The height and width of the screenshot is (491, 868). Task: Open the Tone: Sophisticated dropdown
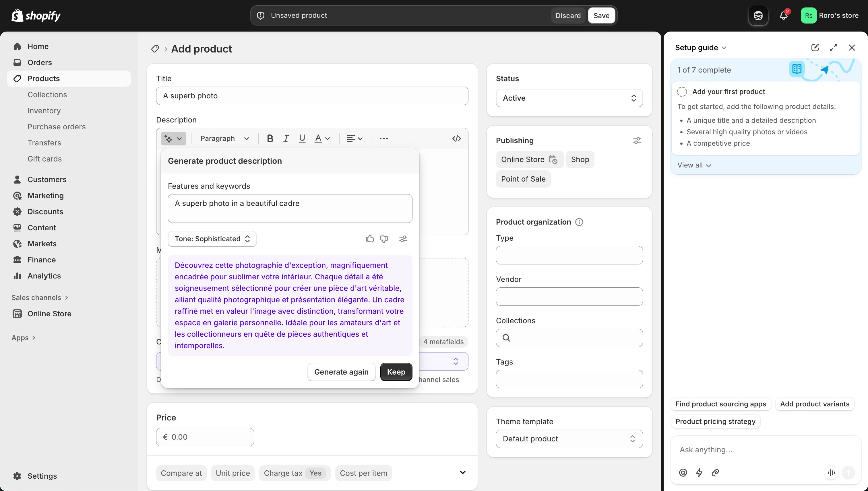click(x=212, y=238)
